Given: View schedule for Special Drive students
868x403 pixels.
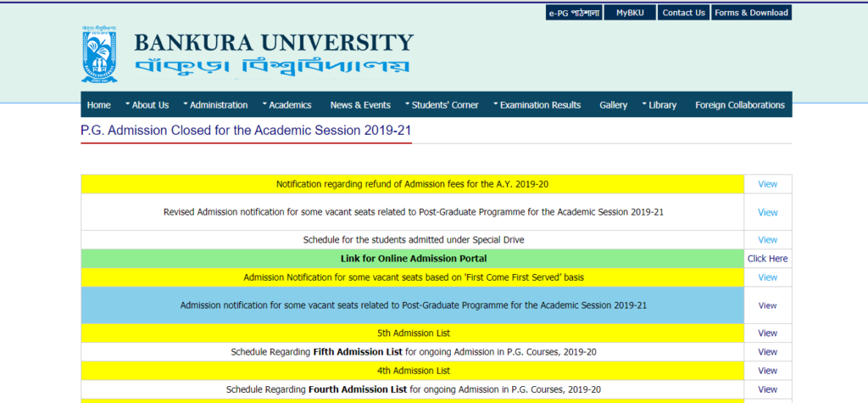Looking at the screenshot, I should [767, 240].
